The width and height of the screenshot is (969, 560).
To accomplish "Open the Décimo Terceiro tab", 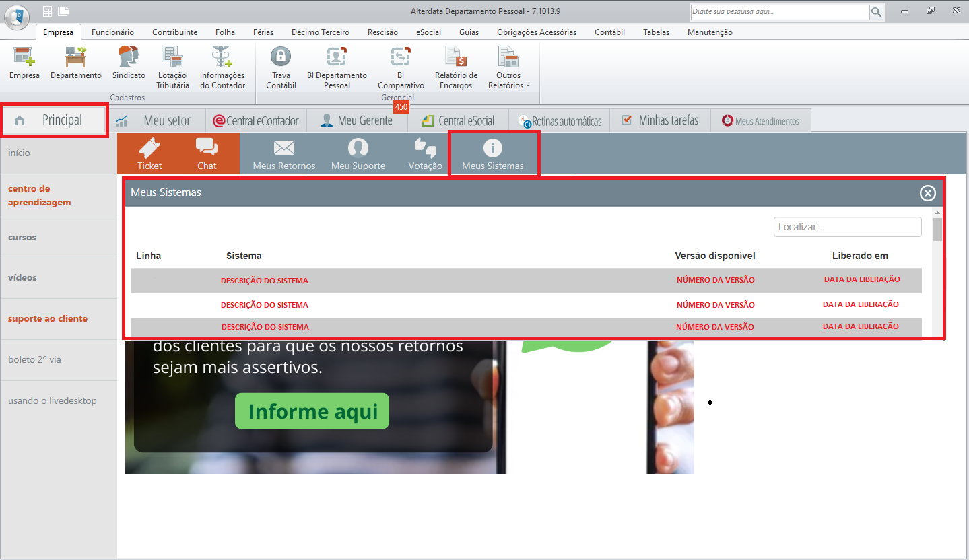I will [321, 32].
